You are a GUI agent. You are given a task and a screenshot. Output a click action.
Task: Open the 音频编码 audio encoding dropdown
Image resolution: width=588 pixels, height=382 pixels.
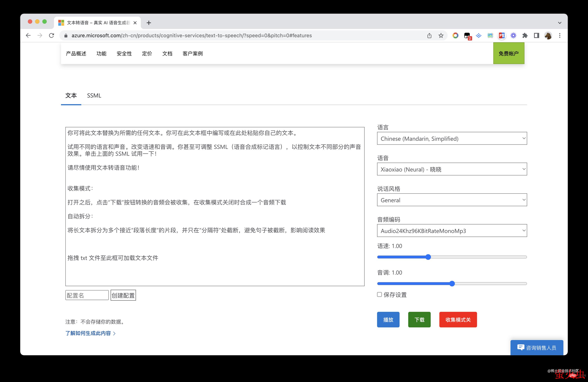click(x=452, y=230)
